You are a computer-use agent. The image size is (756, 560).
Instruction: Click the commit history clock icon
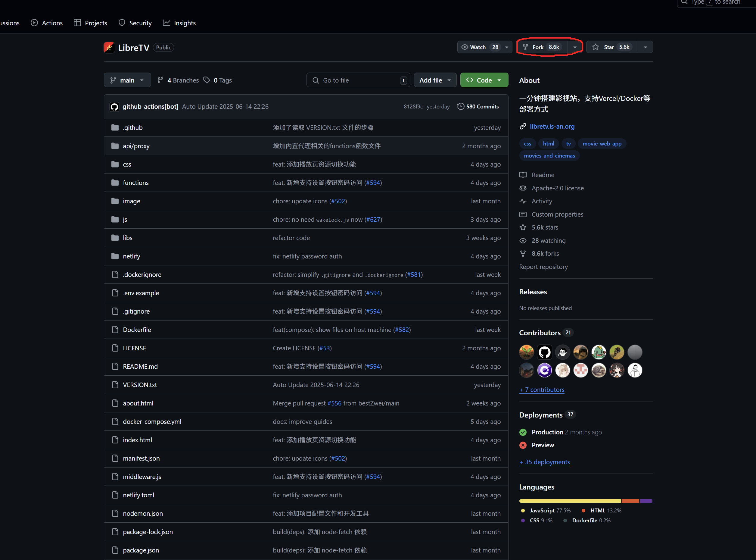click(461, 106)
